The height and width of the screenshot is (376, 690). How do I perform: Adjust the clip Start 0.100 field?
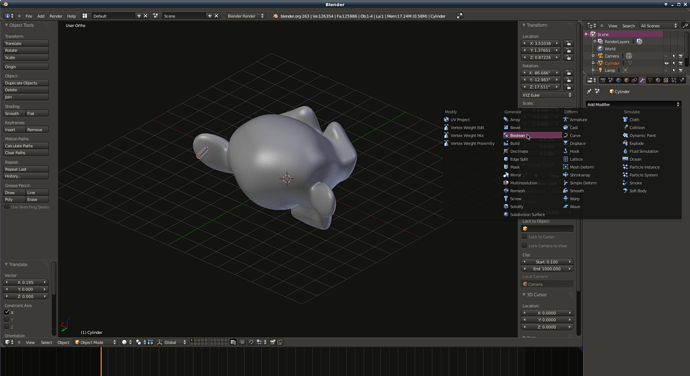coord(547,262)
